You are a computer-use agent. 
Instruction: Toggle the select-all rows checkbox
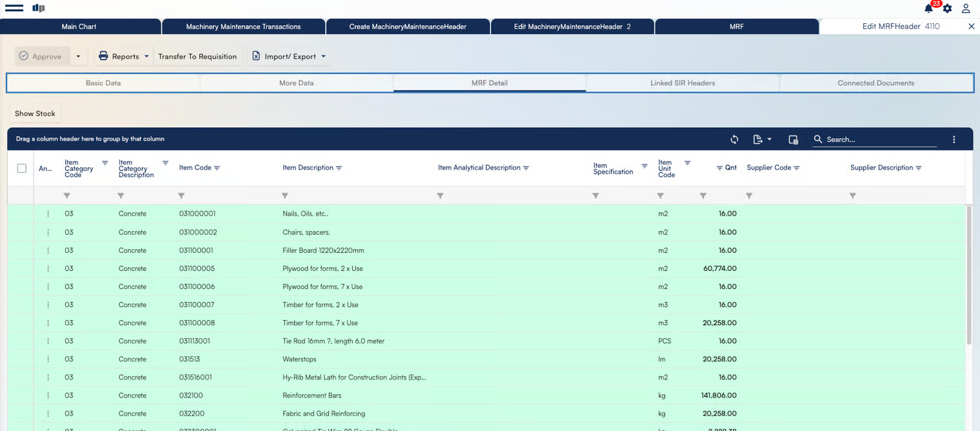22,168
